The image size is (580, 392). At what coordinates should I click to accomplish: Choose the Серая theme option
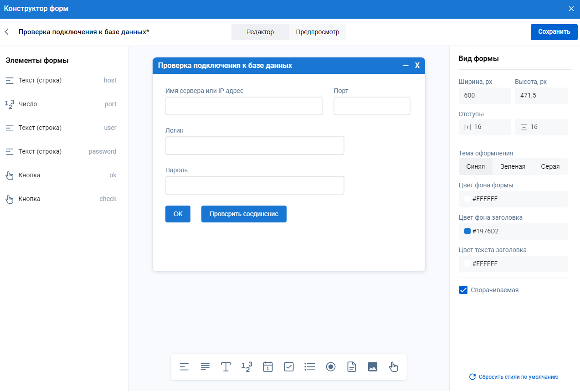(550, 167)
